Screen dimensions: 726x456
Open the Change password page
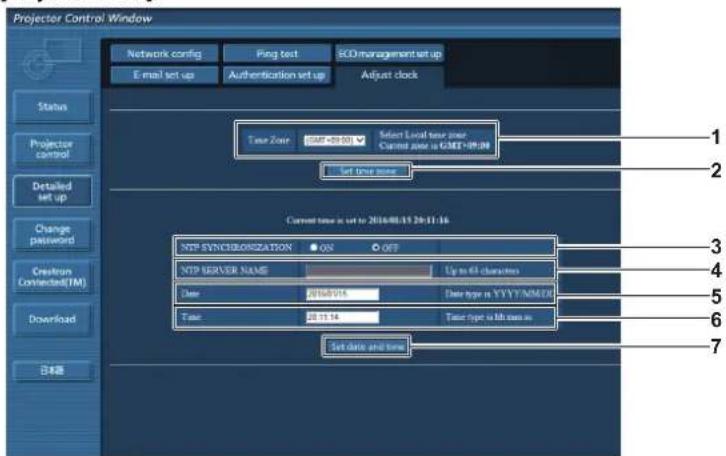point(52,234)
